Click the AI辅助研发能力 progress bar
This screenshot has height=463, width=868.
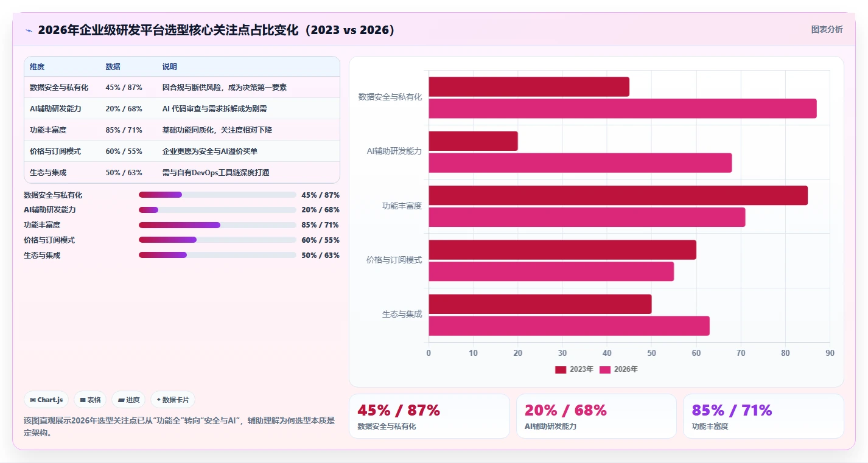pyautogui.click(x=217, y=210)
